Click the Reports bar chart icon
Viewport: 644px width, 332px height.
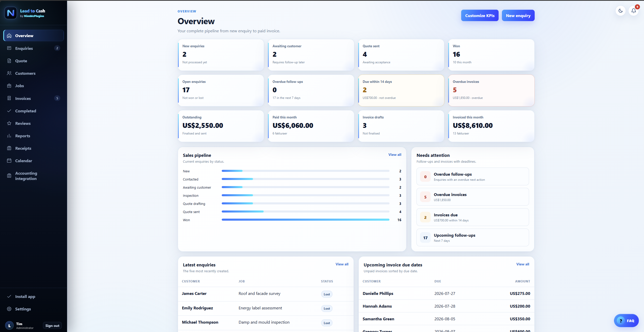click(x=9, y=136)
